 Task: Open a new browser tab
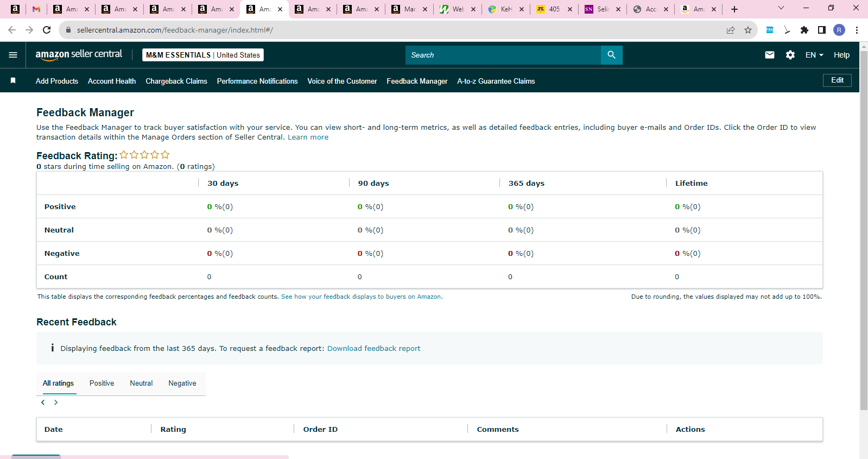(x=734, y=9)
